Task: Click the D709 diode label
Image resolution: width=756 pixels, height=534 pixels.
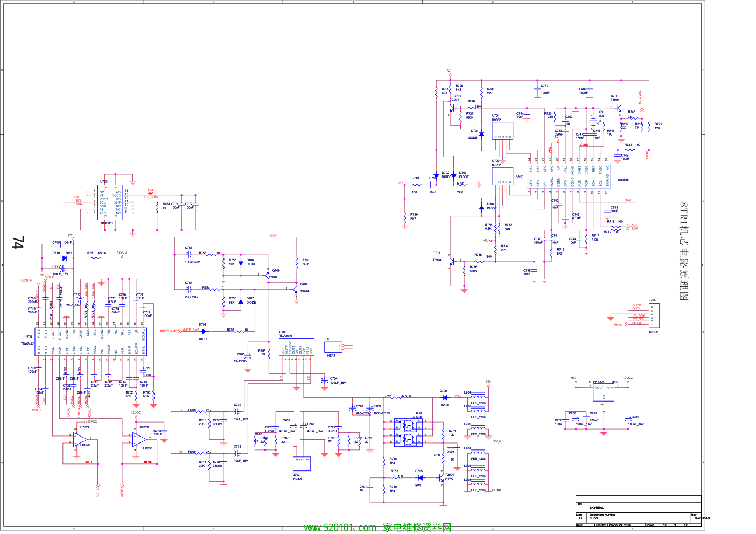Action: point(443,391)
